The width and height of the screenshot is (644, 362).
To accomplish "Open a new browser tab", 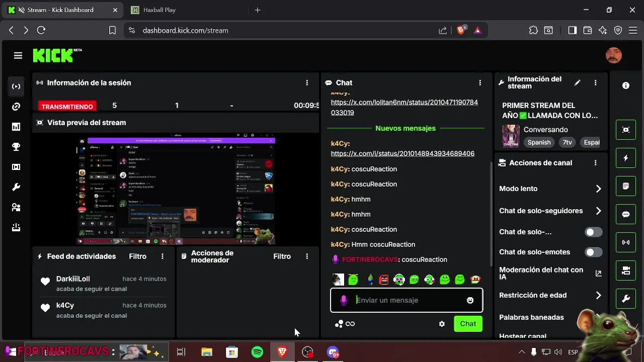I will pos(258,10).
